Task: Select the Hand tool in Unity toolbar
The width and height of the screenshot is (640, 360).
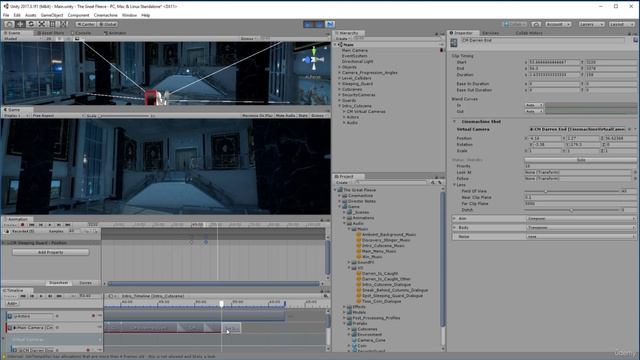Action: 9,24
